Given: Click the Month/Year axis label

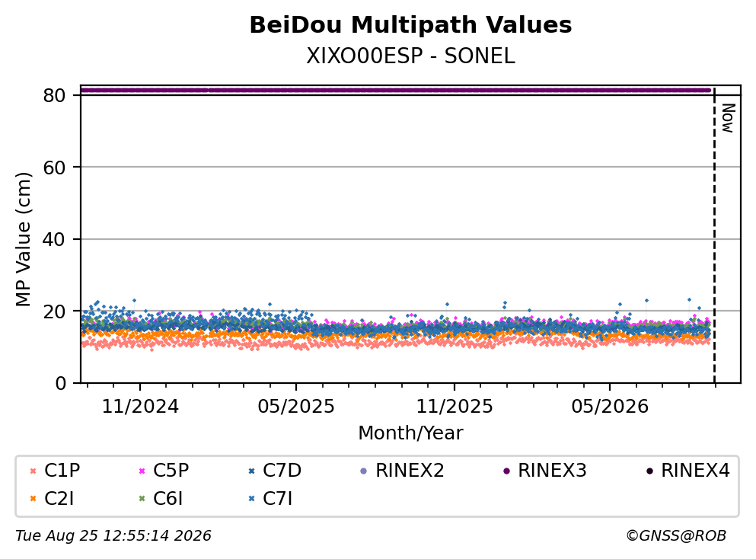Looking at the screenshot, I should 411,433.
